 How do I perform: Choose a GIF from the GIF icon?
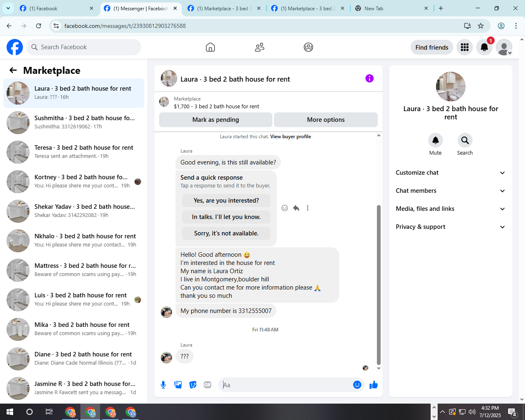(x=208, y=385)
